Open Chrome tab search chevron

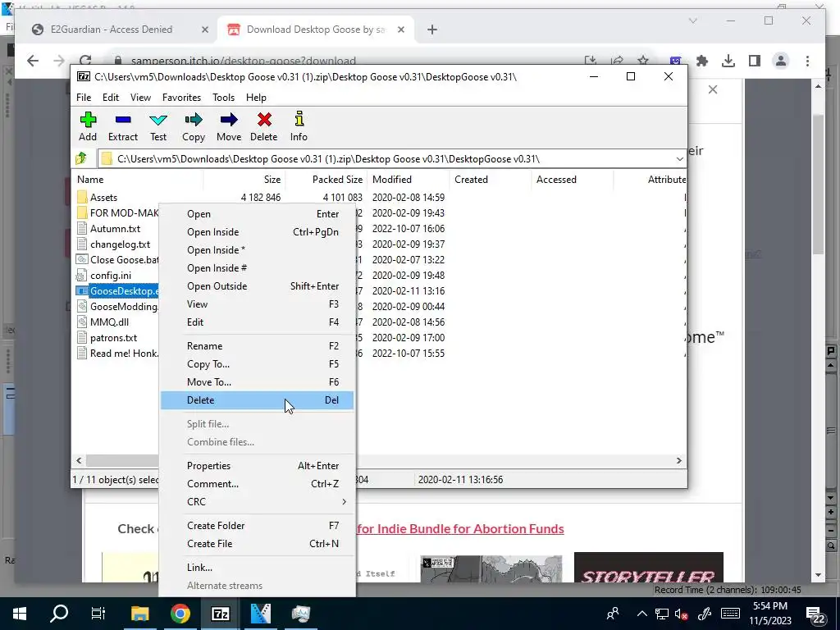point(693,21)
